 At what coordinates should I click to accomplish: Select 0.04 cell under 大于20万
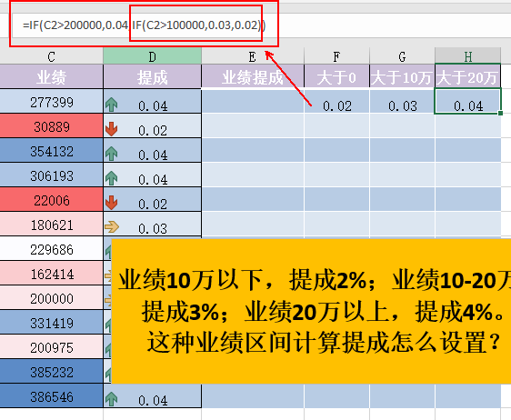(468, 102)
